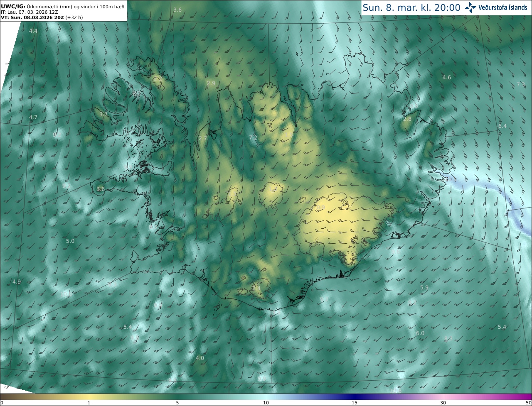Click the 1 label on the color scale

point(89,403)
